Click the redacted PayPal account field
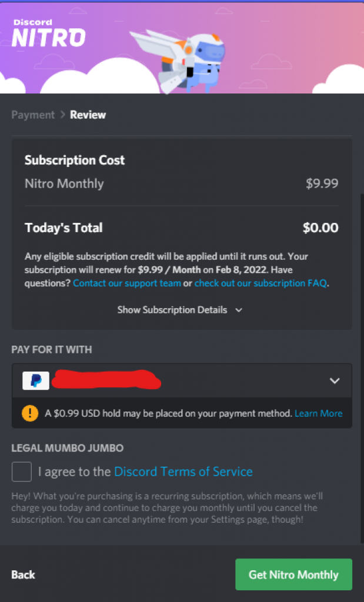This screenshot has height=602, width=364. 106,380
